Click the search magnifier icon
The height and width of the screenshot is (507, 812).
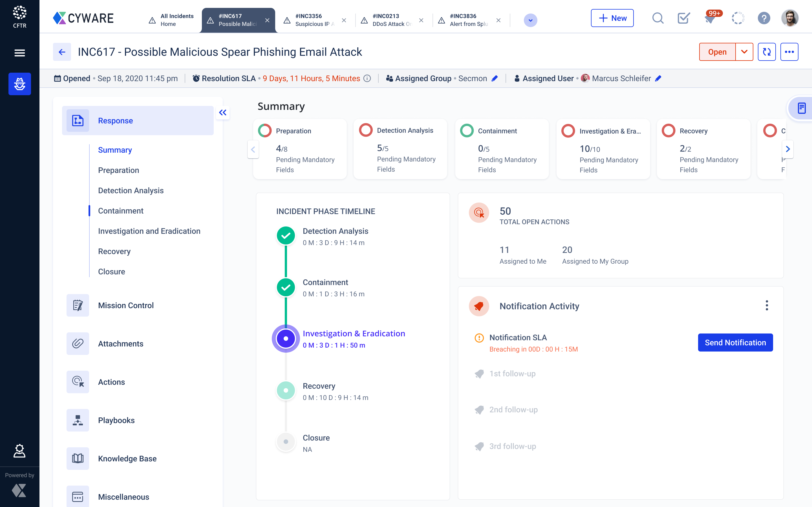click(x=658, y=18)
